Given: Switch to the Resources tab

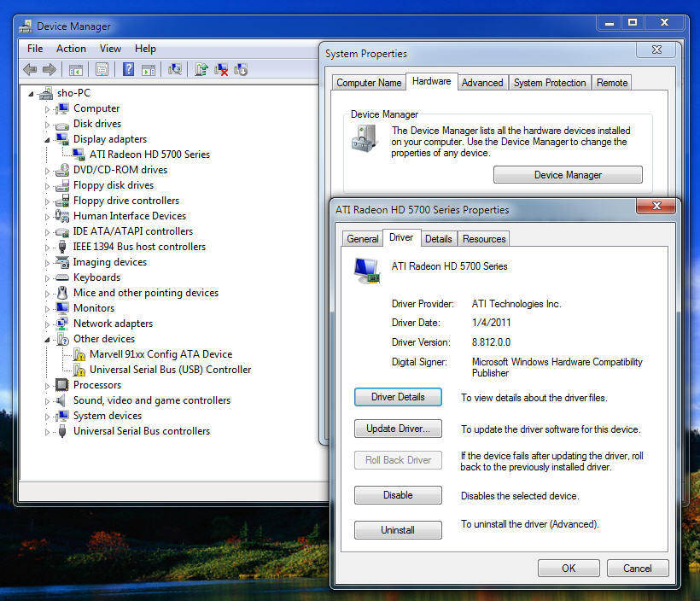Looking at the screenshot, I should [484, 239].
